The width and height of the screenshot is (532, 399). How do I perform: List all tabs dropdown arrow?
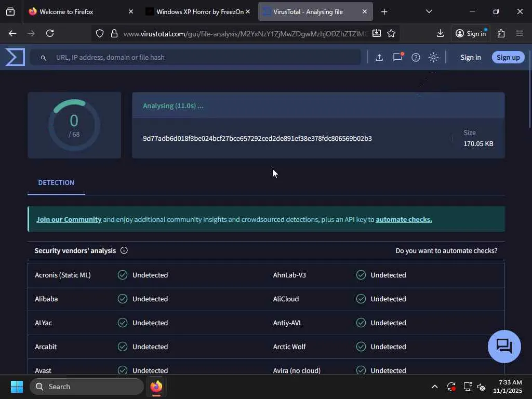pos(429,11)
